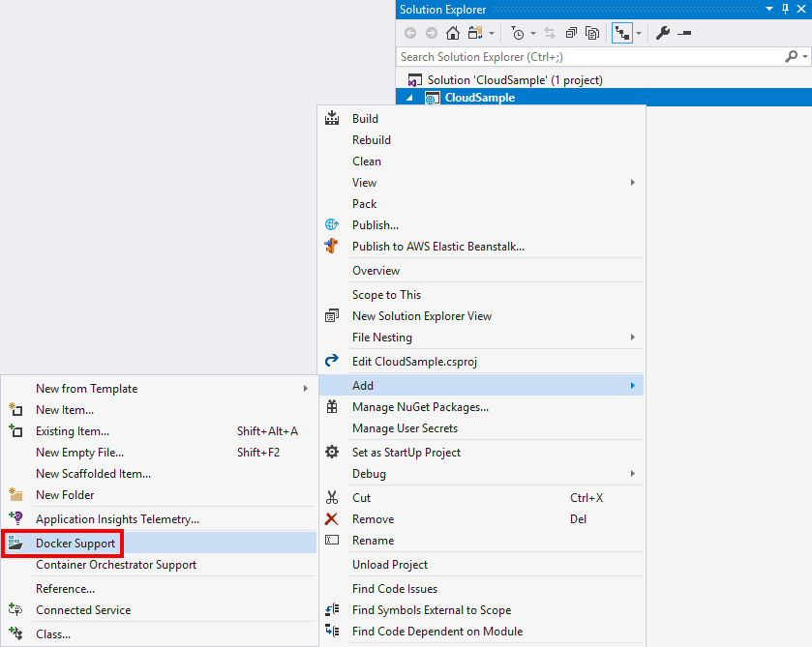This screenshot has height=647, width=812.
Task: Collapse the CloudSample project node
Action: pos(409,98)
